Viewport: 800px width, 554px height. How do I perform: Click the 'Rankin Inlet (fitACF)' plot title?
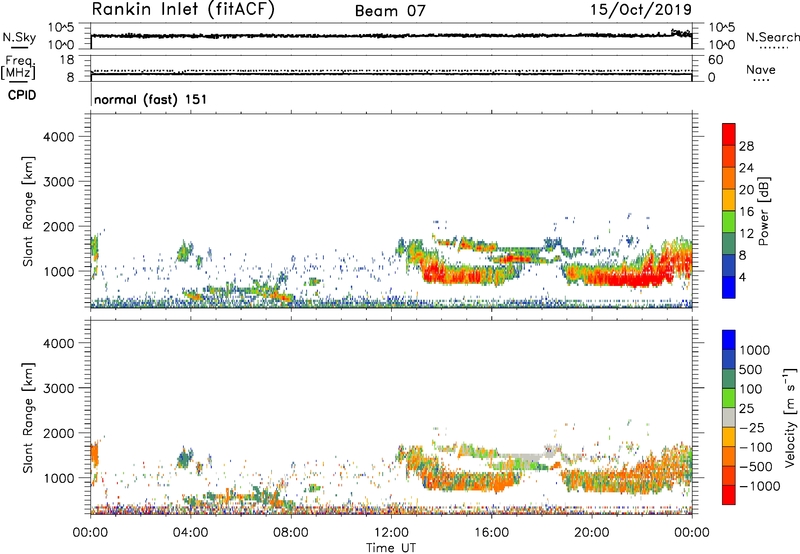point(183,10)
